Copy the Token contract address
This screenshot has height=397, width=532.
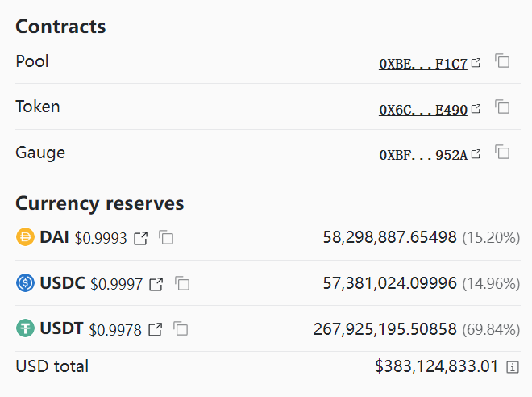tap(502, 107)
